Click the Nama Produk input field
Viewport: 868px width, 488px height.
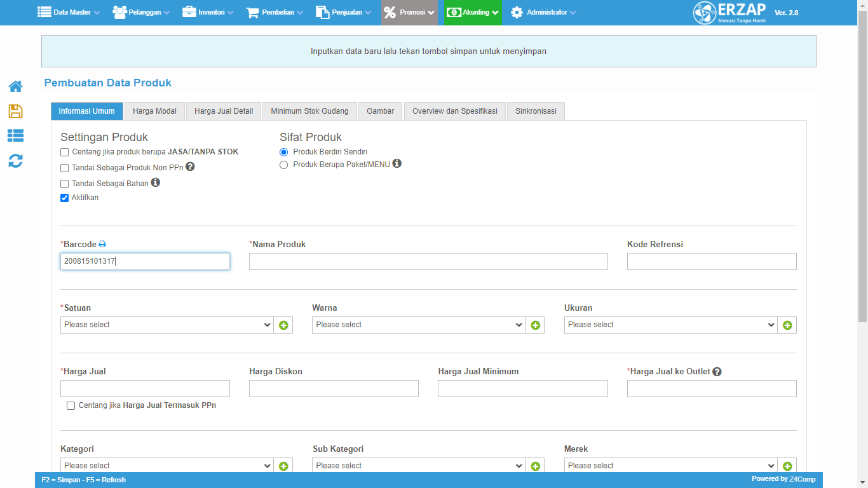pos(428,262)
